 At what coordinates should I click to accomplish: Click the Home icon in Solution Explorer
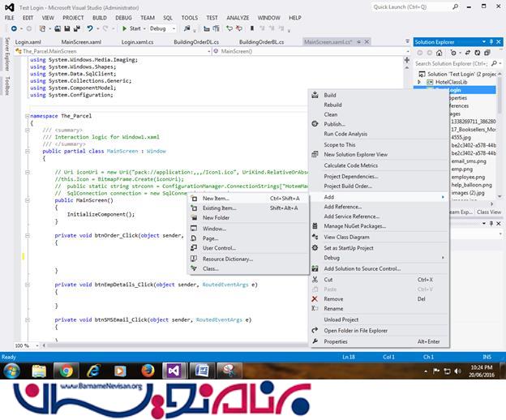(x=439, y=53)
